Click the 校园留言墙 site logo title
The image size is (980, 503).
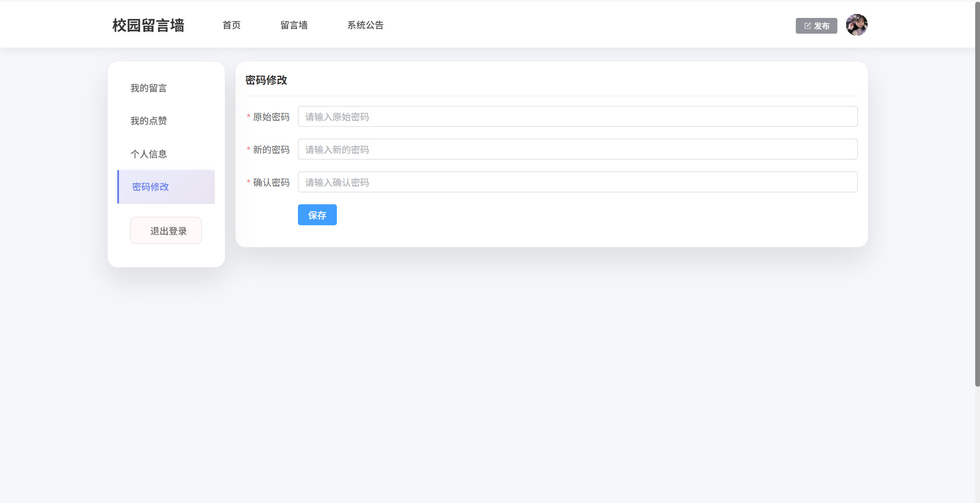(x=148, y=25)
